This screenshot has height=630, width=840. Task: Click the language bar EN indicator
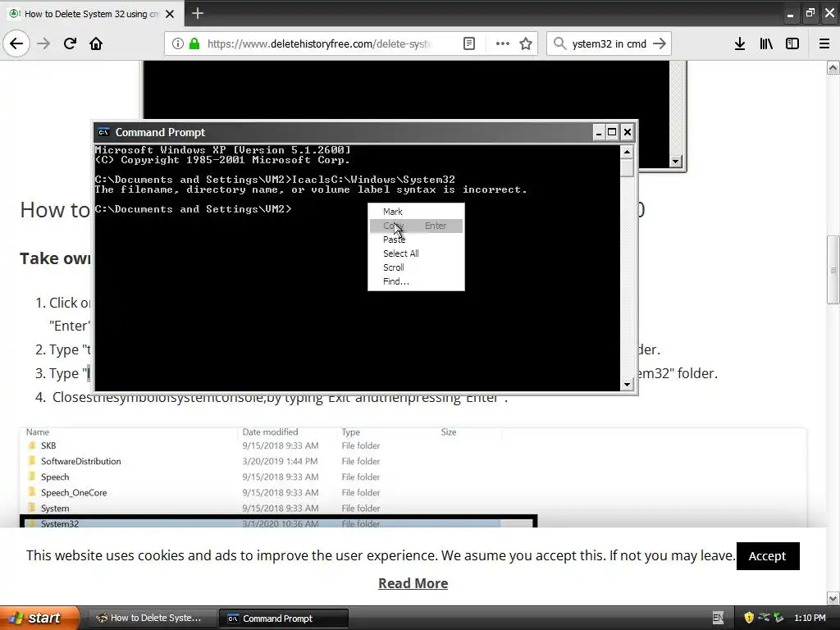(x=718, y=618)
